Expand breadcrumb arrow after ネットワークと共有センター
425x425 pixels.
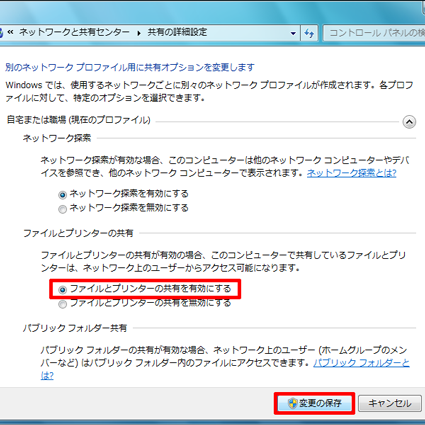[139, 33]
